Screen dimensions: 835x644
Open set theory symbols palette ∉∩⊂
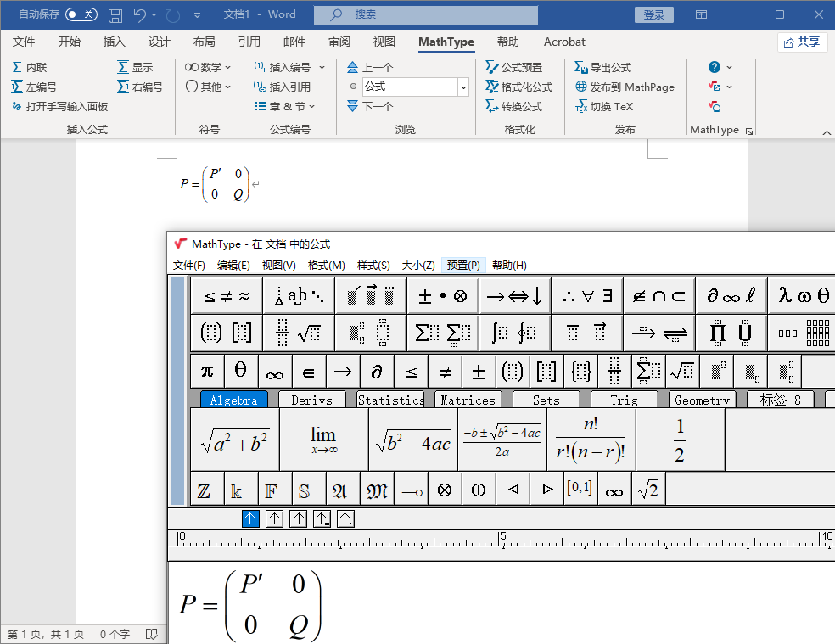(x=658, y=295)
